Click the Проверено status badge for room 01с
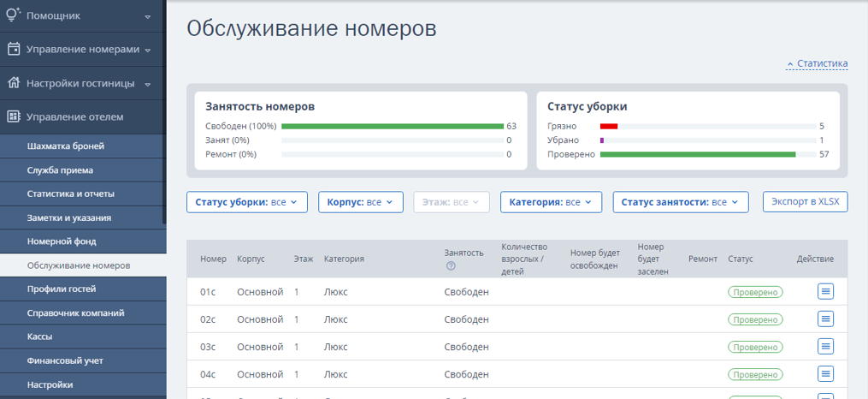Image resolution: width=868 pixels, height=399 pixels. pyautogui.click(x=755, y=292)
